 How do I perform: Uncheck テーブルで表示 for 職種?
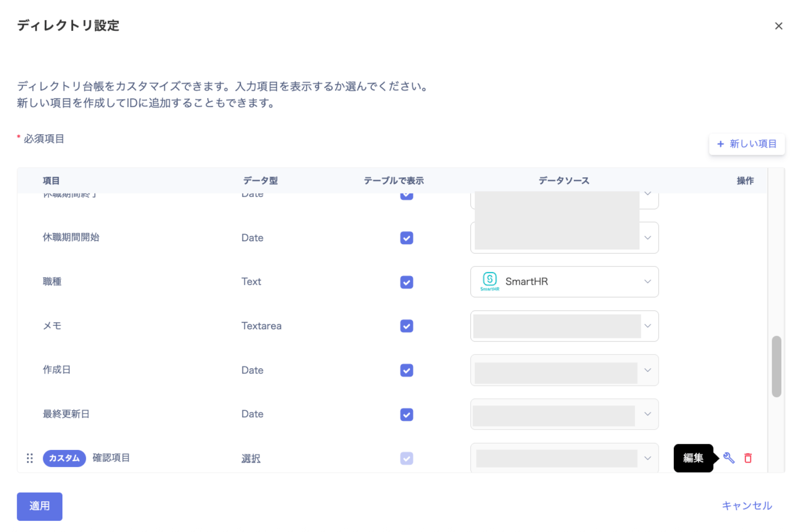(x=407, y=282)
